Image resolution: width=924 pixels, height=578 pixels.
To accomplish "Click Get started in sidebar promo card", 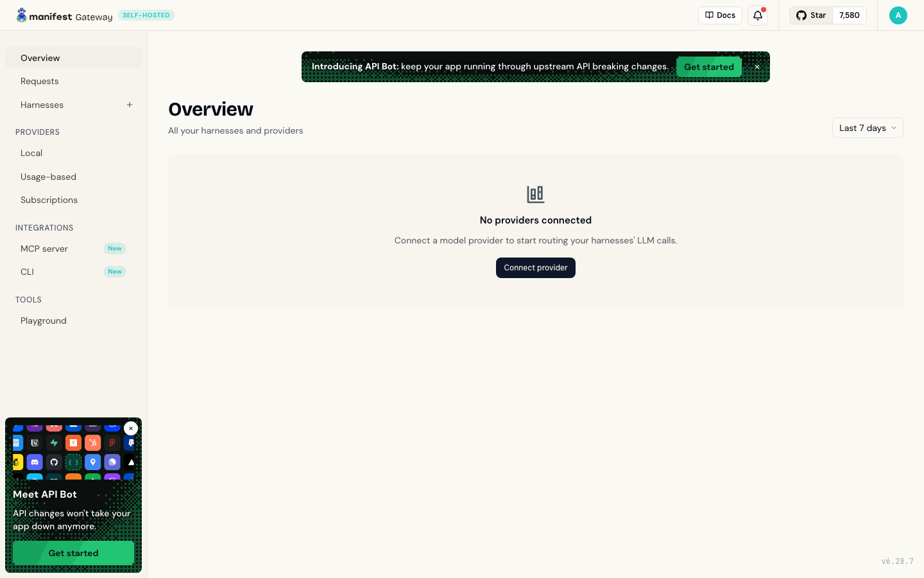I will [73, 553].
